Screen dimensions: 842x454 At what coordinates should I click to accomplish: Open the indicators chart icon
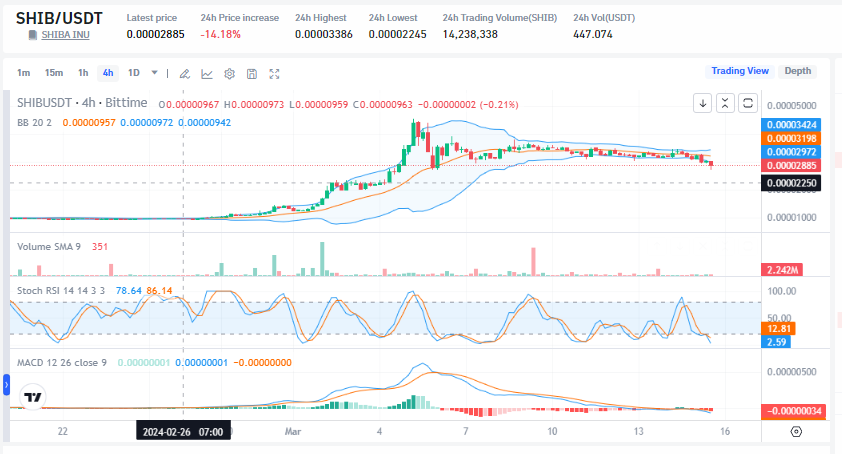(207, 74)
